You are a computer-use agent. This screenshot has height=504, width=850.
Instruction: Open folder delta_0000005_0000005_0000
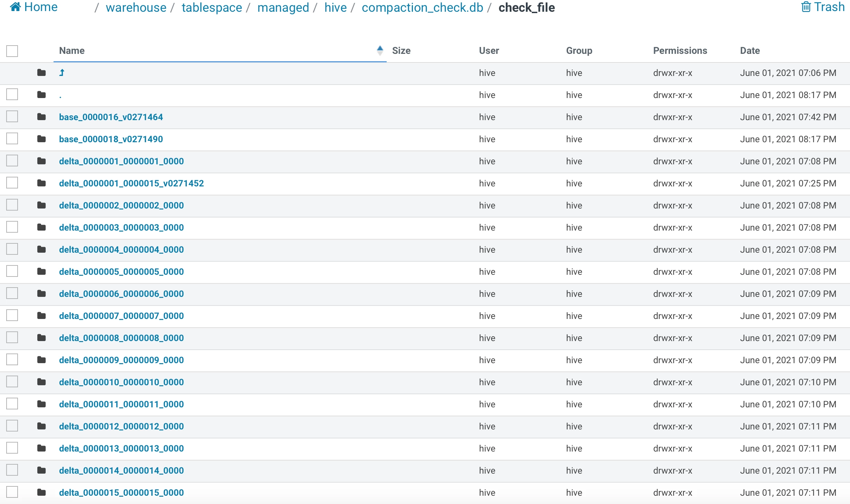[121, 272]
